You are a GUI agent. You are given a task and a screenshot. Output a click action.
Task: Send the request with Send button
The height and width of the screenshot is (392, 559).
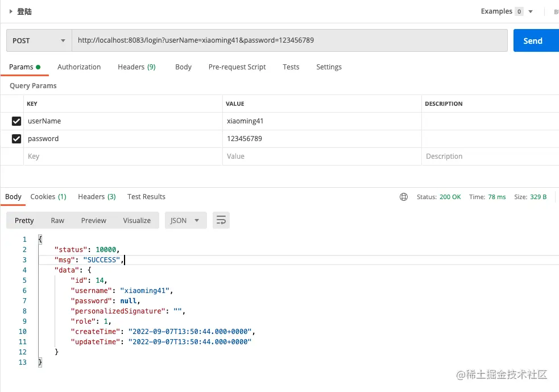(536, 40)
